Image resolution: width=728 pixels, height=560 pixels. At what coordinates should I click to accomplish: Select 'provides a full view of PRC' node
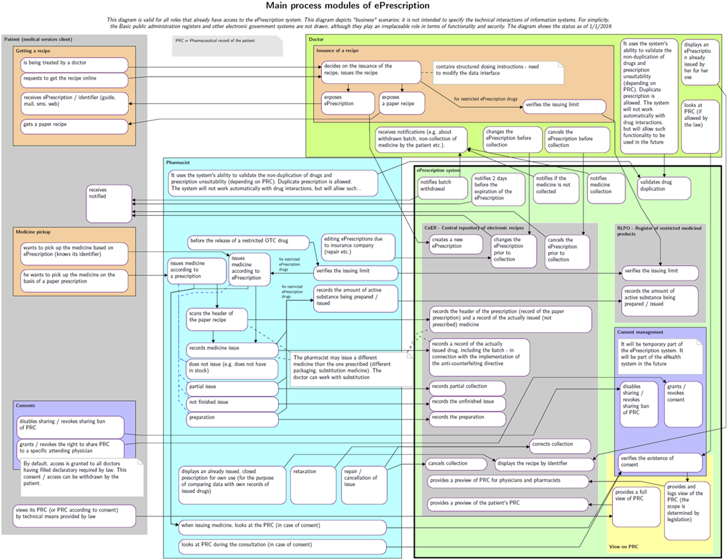pos(636,507)
